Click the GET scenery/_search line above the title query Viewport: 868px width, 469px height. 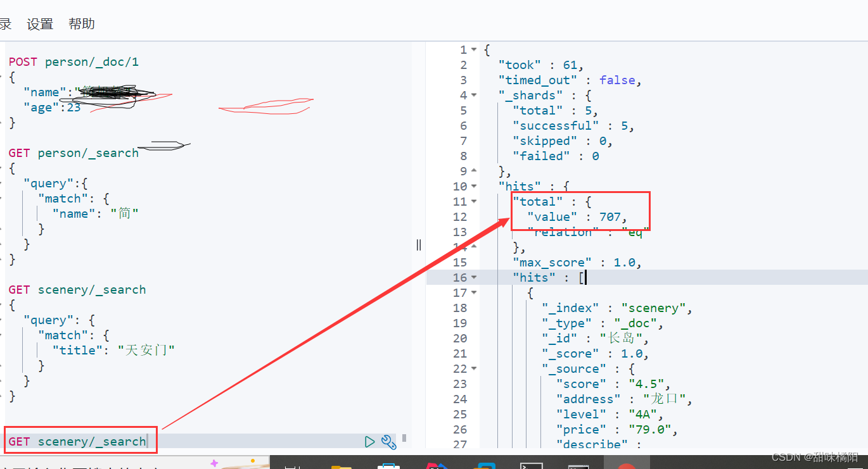tap(77, 290)
